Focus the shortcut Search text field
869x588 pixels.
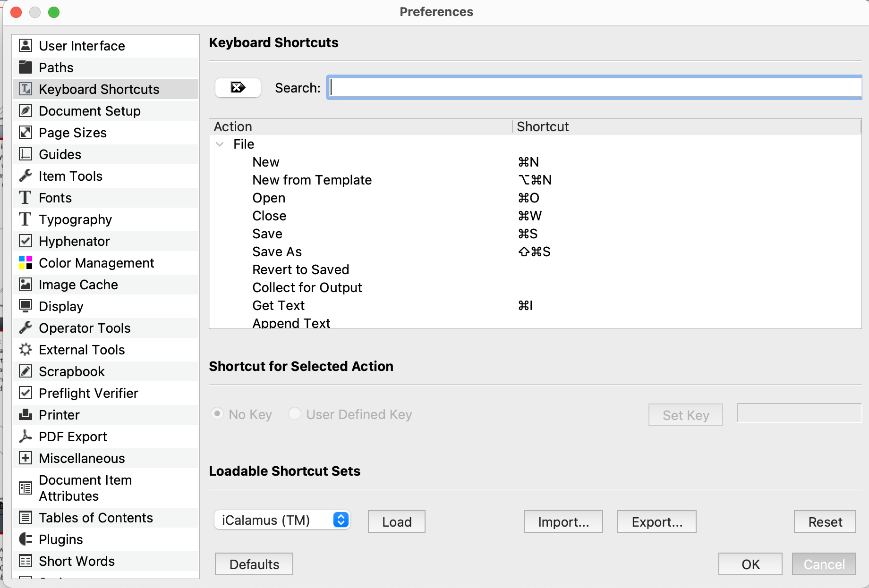tap(595, 88)
